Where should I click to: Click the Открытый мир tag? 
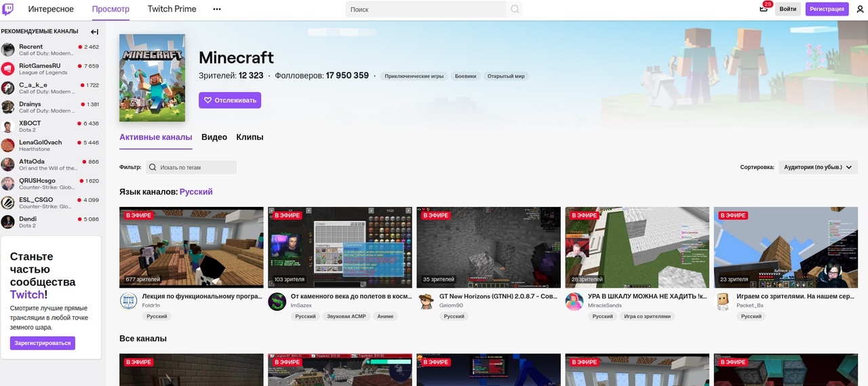[507, 76]
